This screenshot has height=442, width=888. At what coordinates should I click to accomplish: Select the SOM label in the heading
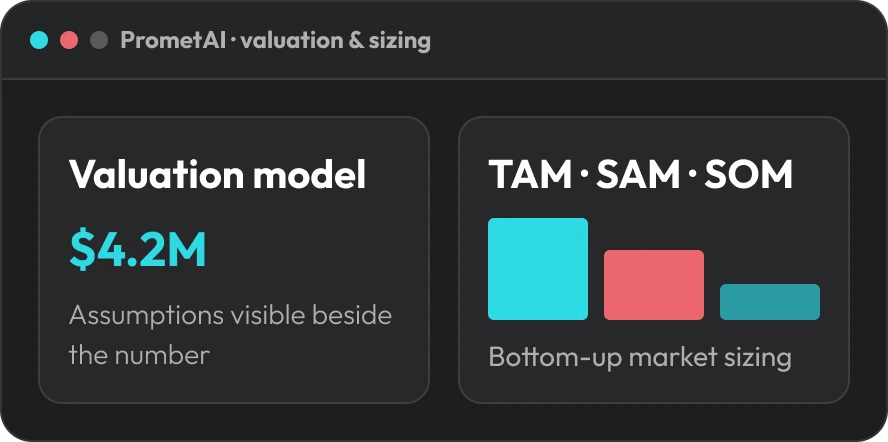pyautogui.click(x=749, y=175)
